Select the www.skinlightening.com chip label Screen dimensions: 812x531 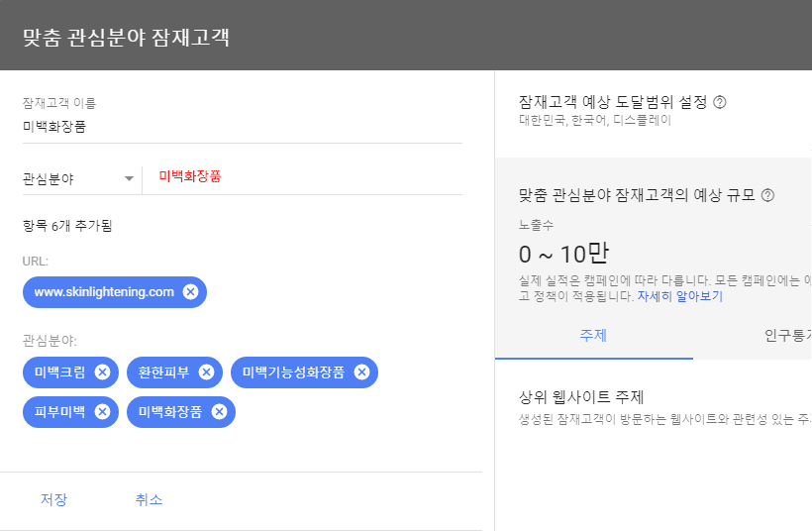[104, 292]
